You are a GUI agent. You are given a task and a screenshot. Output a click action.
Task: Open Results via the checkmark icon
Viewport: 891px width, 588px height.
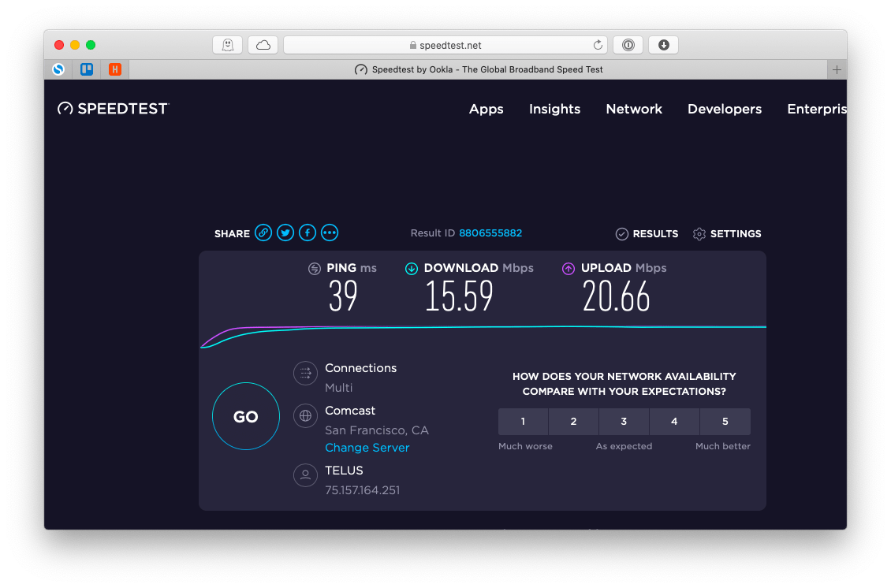tap(622, 233)
